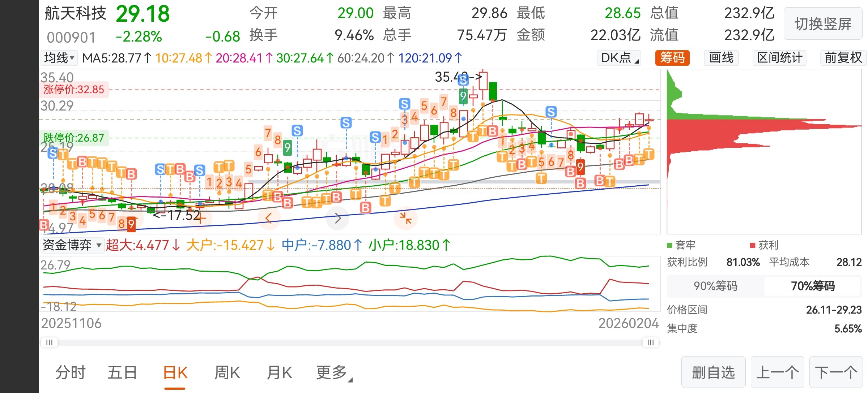The image size is (868, 393).
Task: Click the right arrow chart navigation icon
Action: coord(337,218)
